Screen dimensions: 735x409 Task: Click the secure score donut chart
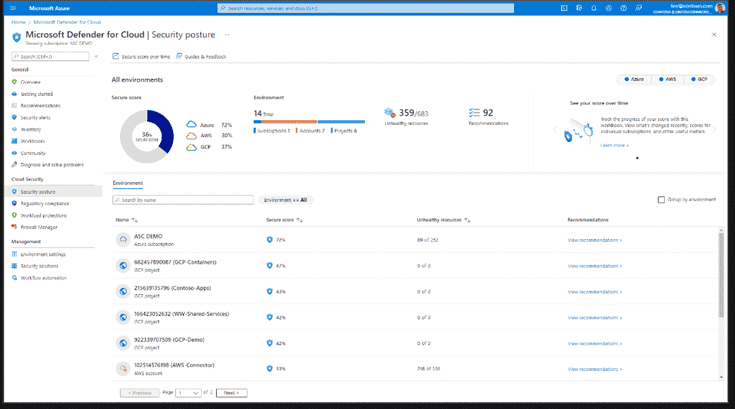point(147,136)
